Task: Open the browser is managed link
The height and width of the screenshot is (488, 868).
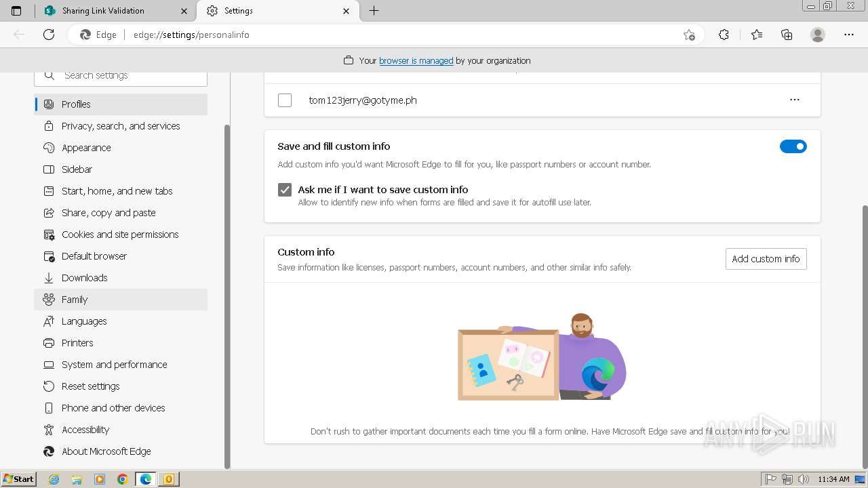Action: [416, 60]
